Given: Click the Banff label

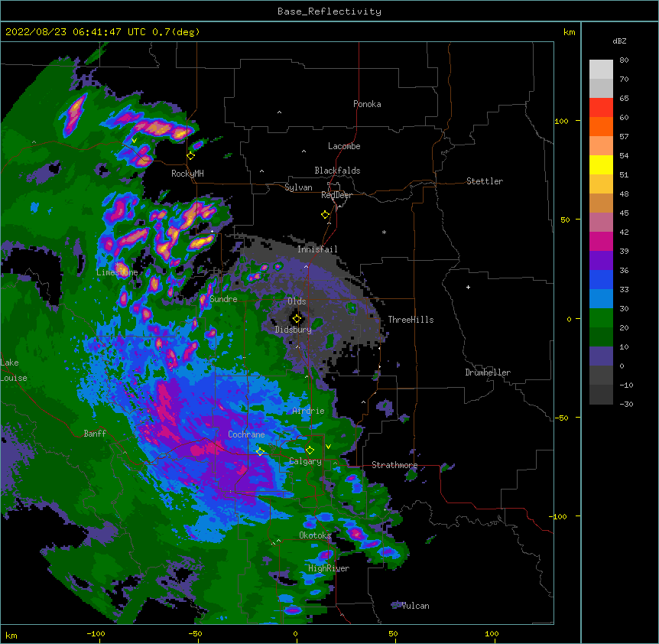Looking at the screenshot, I should [95, 434].
